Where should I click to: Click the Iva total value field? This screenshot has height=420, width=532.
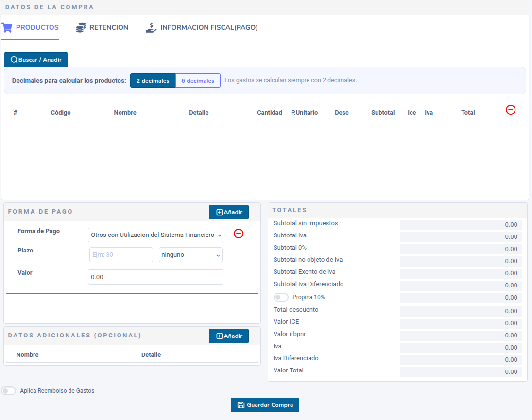click(x=461, y=348)
